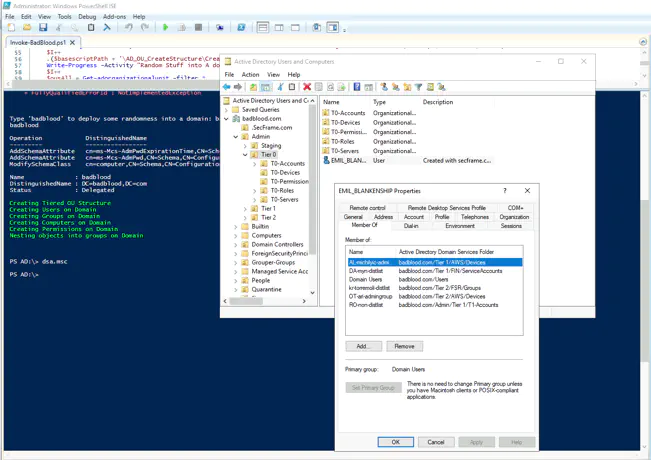
Task: Expand the T0-Accounts tree node
Action: coord(255,164)
